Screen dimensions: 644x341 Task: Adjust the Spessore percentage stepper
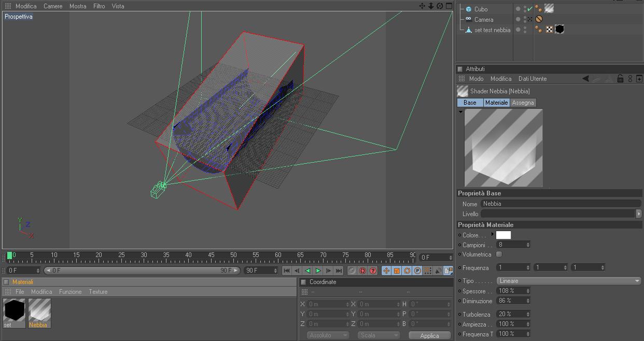click(x=528, y=291)
